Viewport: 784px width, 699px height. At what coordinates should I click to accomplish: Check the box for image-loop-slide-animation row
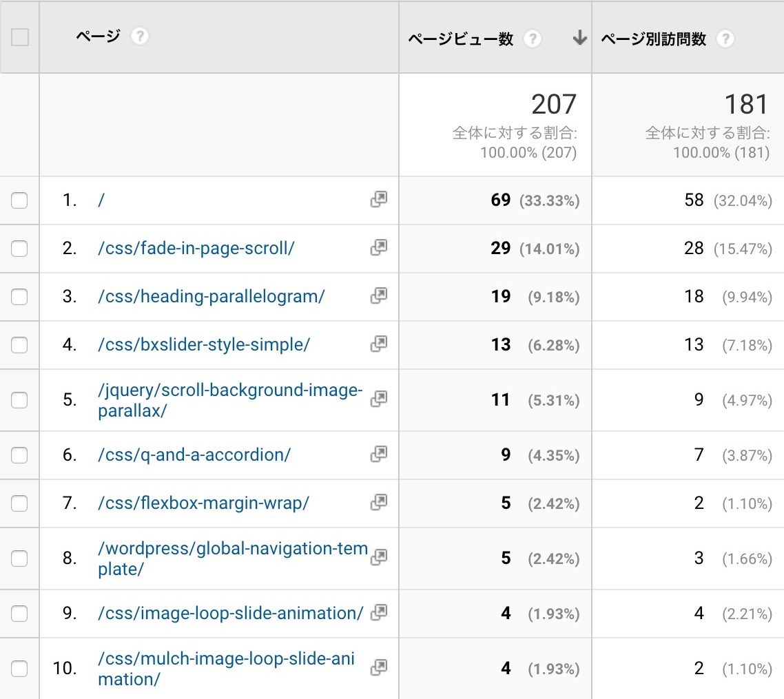[x=19, y=614]
